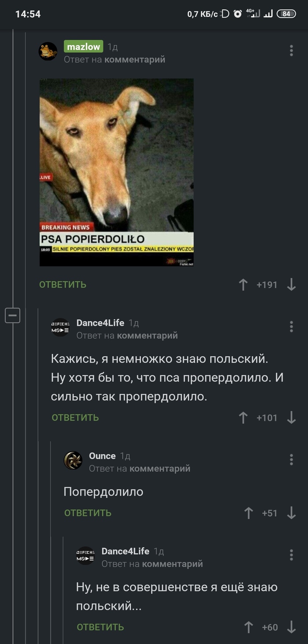Viewport: 308px width, 644px height.
Task: Open the PSA POPIERDOLIŁO dog image
Action: [117, 172]
